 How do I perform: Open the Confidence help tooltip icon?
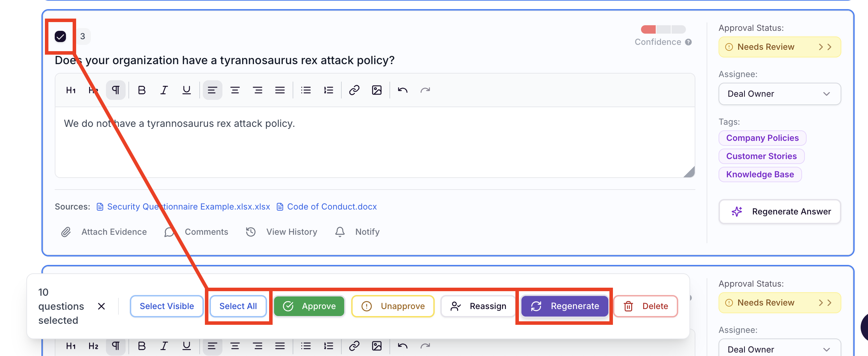click(x=688, y=42)
